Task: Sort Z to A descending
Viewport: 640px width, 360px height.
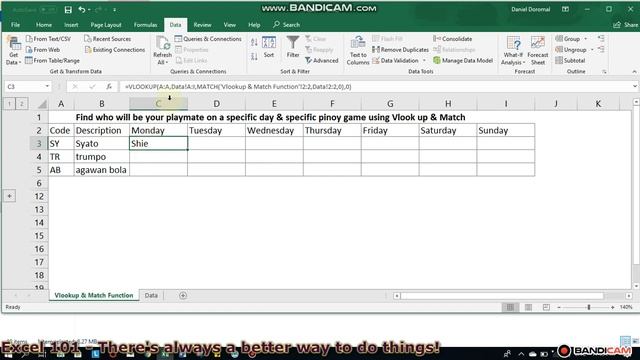Action: tap(254, 57)
